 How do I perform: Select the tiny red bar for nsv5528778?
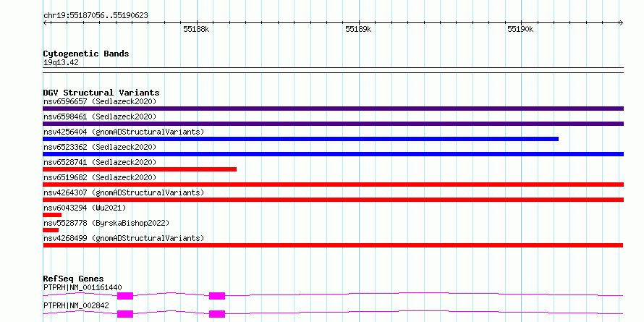51,230
